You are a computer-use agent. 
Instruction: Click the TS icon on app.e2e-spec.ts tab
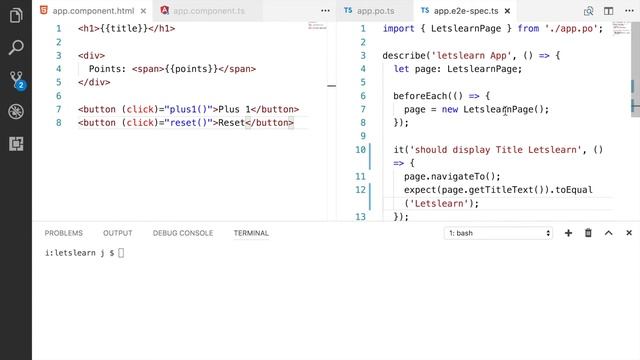click(x=425, y=11)
